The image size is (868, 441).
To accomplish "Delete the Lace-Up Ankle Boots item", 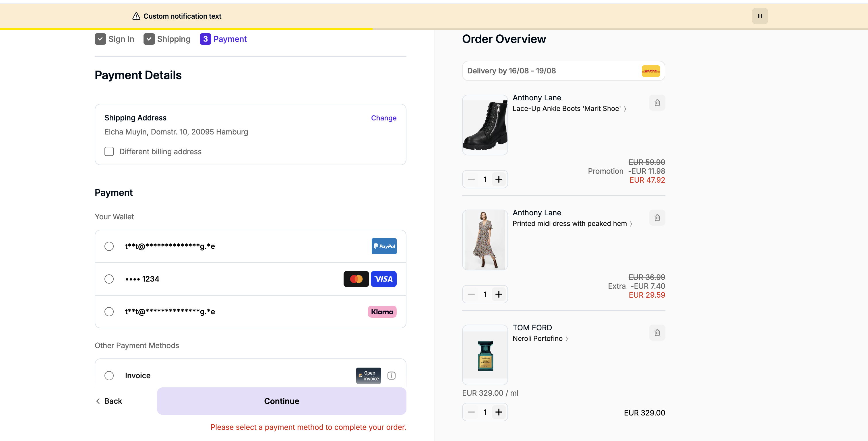I will pyautogui.click(x=657, y=103).
